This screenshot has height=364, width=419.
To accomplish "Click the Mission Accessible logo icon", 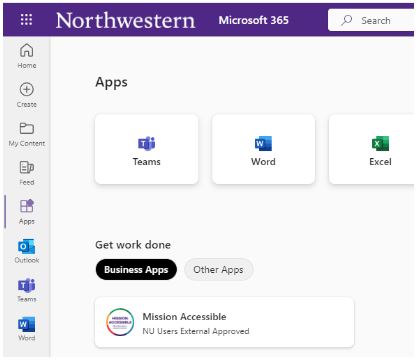I will pyautogui.click(x=120, y=322).
